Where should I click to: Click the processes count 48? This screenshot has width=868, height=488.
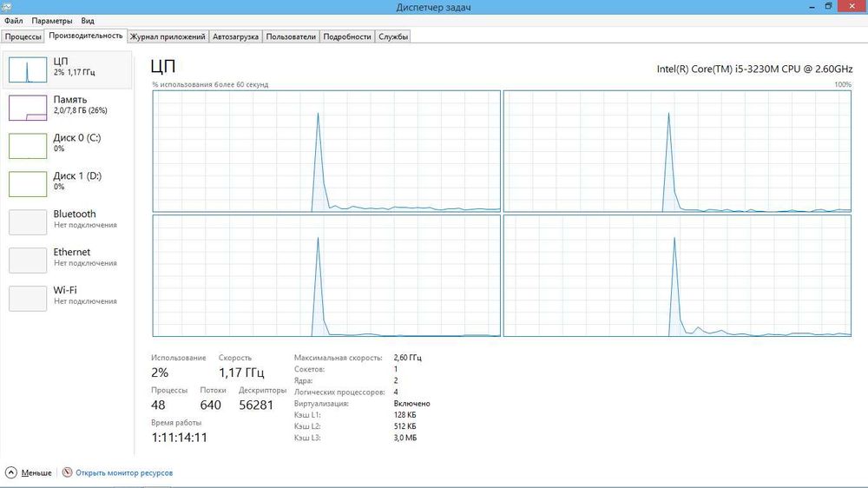pos(158,405)
